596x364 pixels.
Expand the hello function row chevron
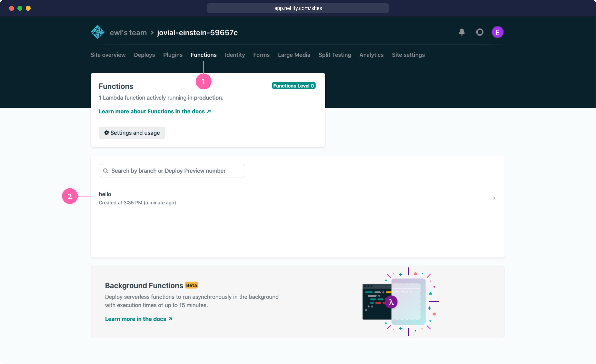tap(494, 198)
